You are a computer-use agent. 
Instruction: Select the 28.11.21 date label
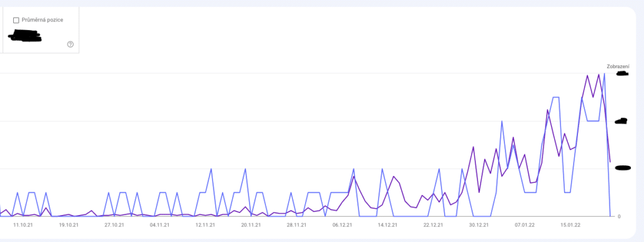[297, 225]
